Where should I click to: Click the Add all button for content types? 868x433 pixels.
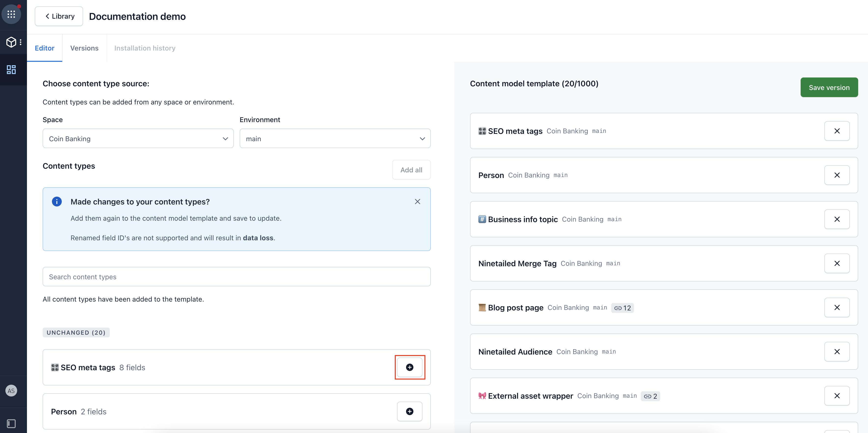[x=411, y=170]
